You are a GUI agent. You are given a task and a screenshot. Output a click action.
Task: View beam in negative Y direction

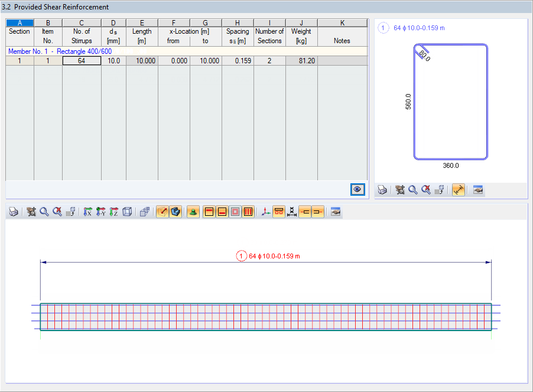coord(100,212)
